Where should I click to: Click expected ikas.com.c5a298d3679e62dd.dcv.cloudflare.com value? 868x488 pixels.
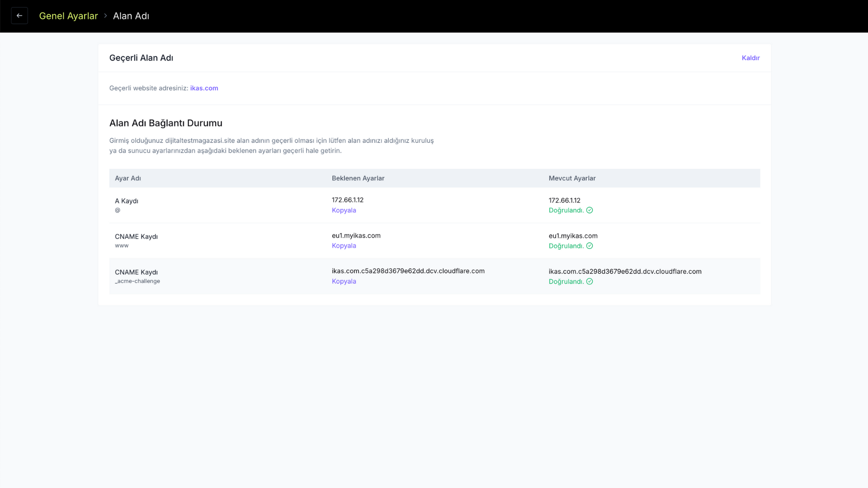click(408, 271)
